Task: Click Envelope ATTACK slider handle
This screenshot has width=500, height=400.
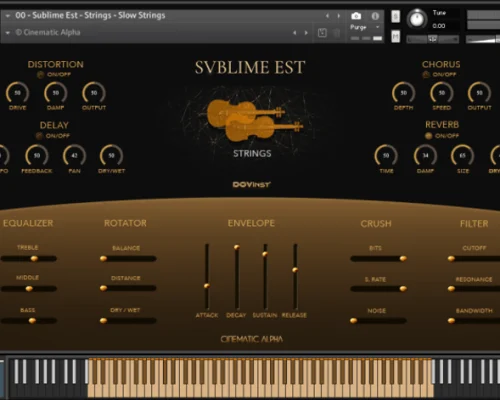Action: (x=207, y=286)
